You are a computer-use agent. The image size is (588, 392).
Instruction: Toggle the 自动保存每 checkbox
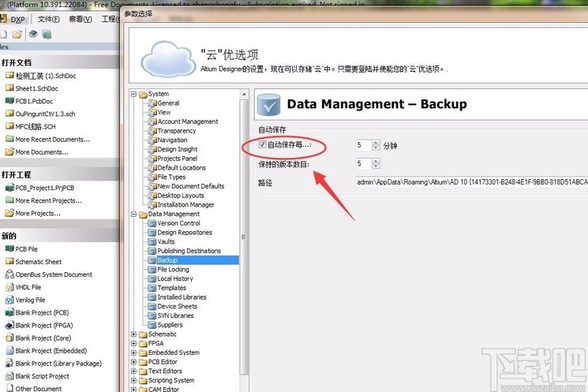point(263,144)
